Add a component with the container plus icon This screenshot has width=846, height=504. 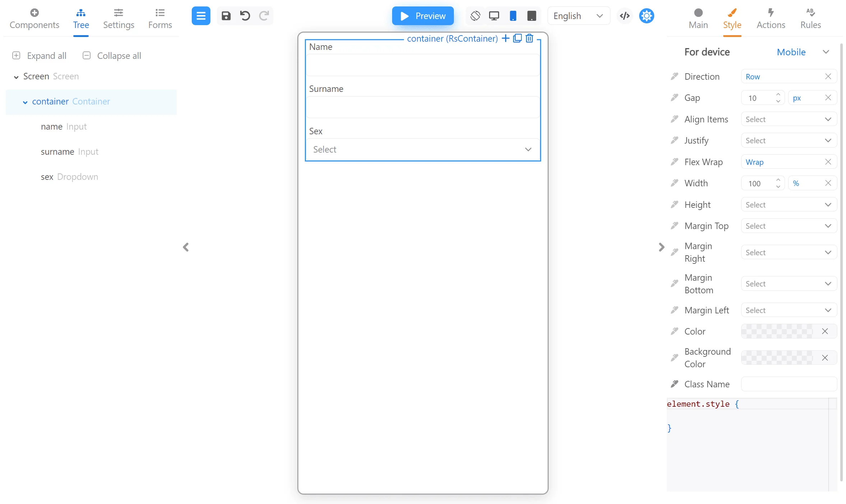tap(505, 38)
